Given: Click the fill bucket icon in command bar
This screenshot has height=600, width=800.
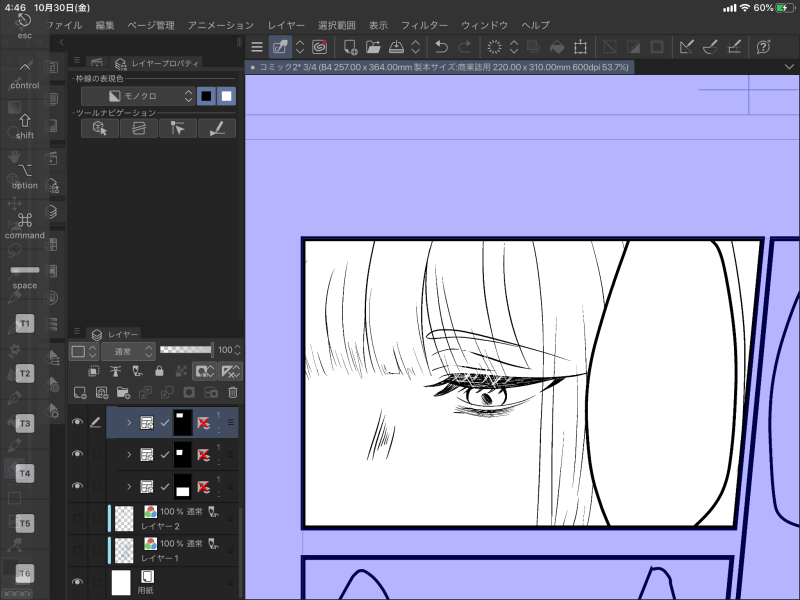Looking at the screenshot, I should pos(557,47).
